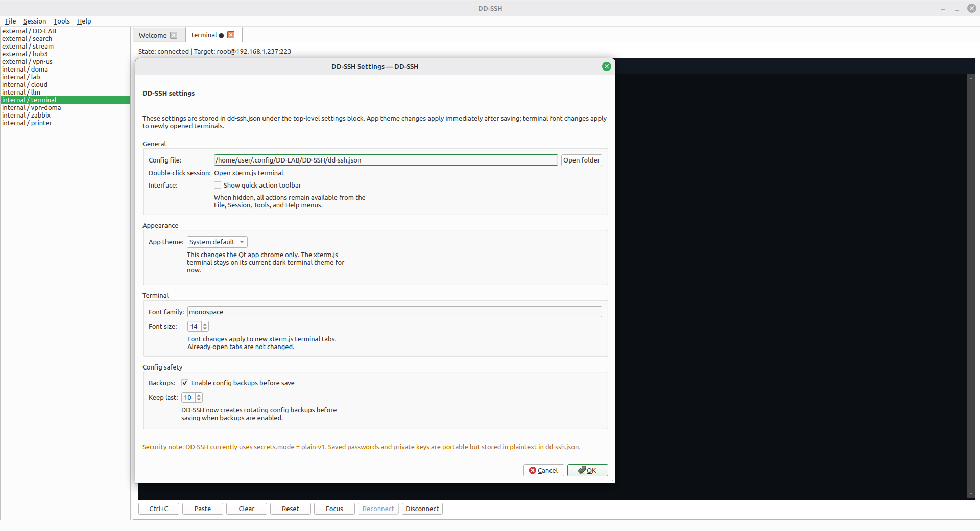Enable Show quick action toolbar checkbox
980x531 pixels.
click(x=218, y=185)
